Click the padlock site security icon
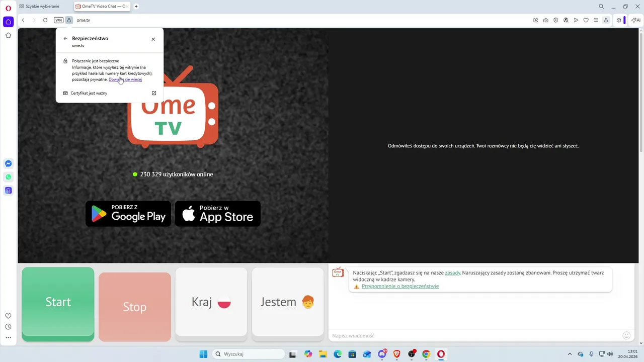The width and height of the screenshot is (644, 362). 69,20
